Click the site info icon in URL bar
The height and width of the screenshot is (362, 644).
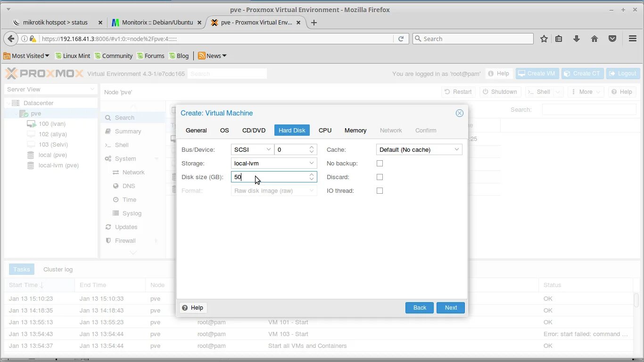pyautogui.click(x=24, y=39)
